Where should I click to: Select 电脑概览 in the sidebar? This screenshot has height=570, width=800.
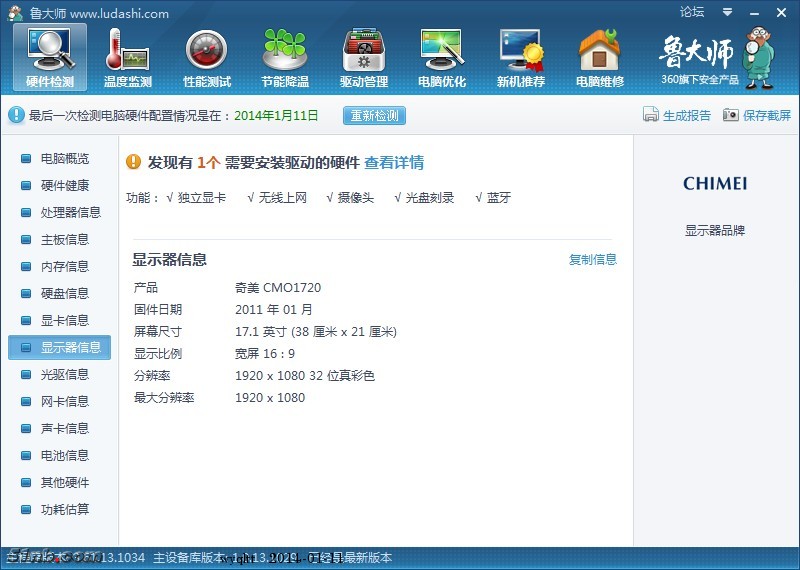[x=64, y=159]
